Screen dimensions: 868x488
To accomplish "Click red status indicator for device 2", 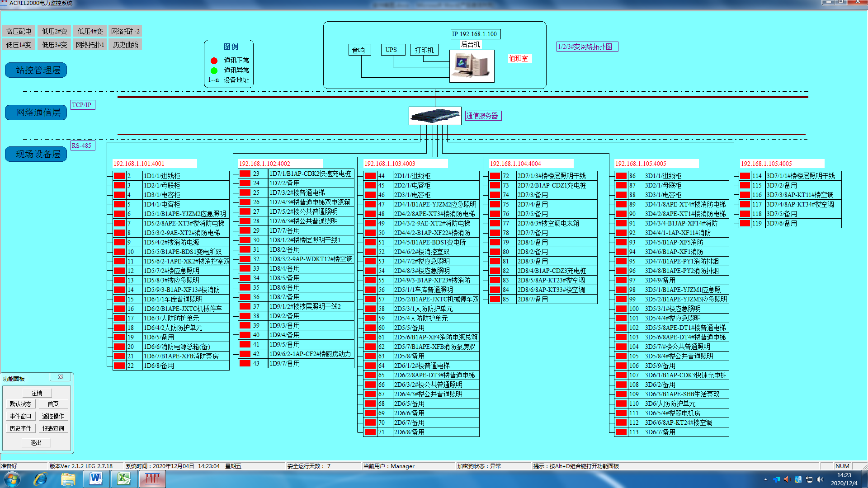I will (x=119, y=176).
